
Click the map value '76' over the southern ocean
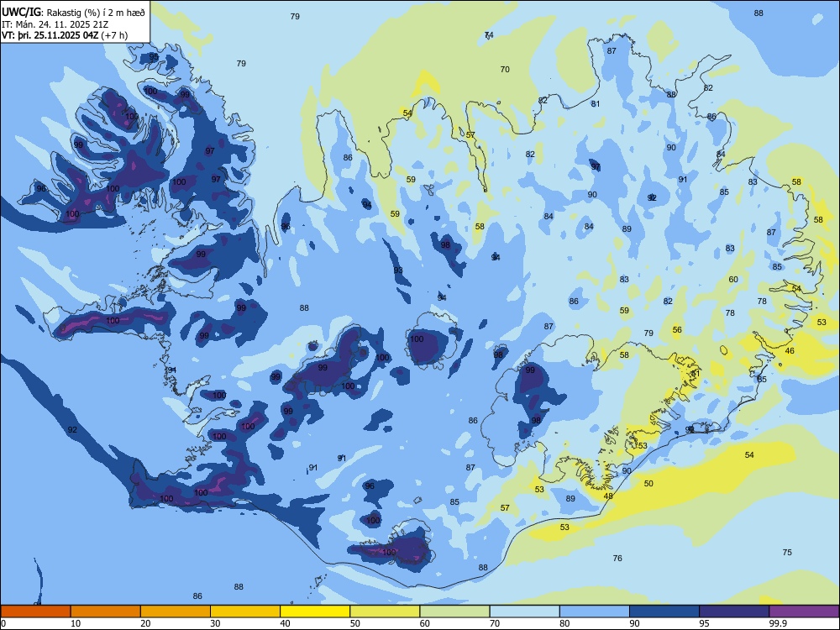point(617,559)
